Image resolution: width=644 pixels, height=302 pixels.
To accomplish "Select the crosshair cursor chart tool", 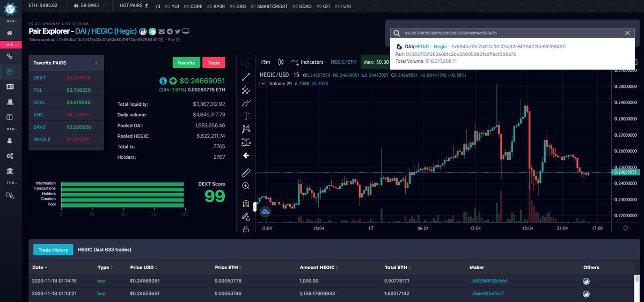I will point(246,64).
